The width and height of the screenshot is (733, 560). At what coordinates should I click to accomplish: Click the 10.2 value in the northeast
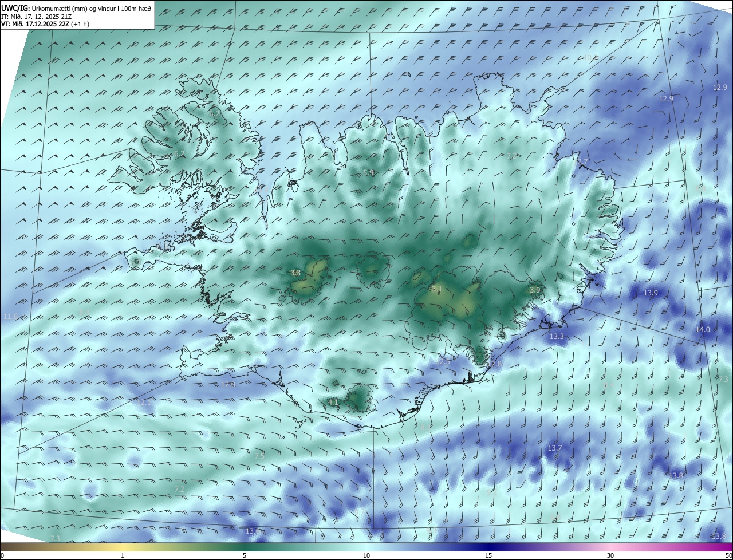click(x=589, y=57)
